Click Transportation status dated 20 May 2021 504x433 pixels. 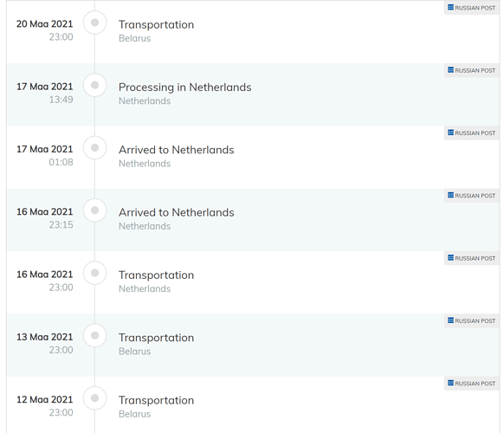pyautogui.click(x=156, y=25)
